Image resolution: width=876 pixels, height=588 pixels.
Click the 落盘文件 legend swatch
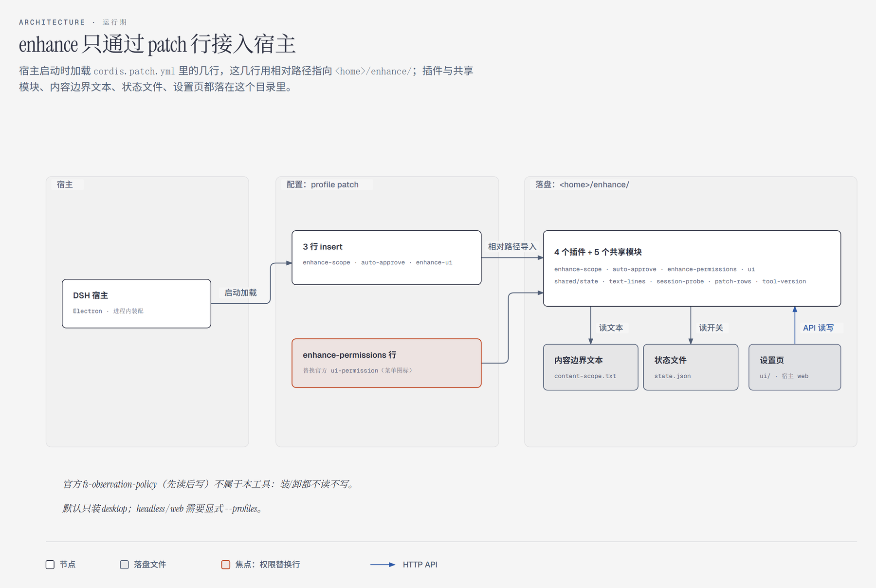click(125, 565)
